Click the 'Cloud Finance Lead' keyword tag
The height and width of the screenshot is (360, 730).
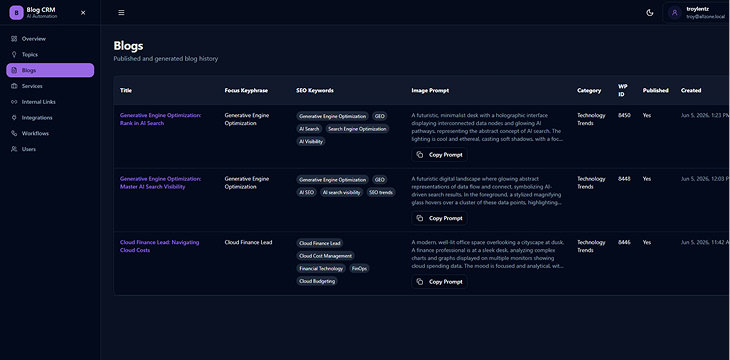click(x=320, y=243)
